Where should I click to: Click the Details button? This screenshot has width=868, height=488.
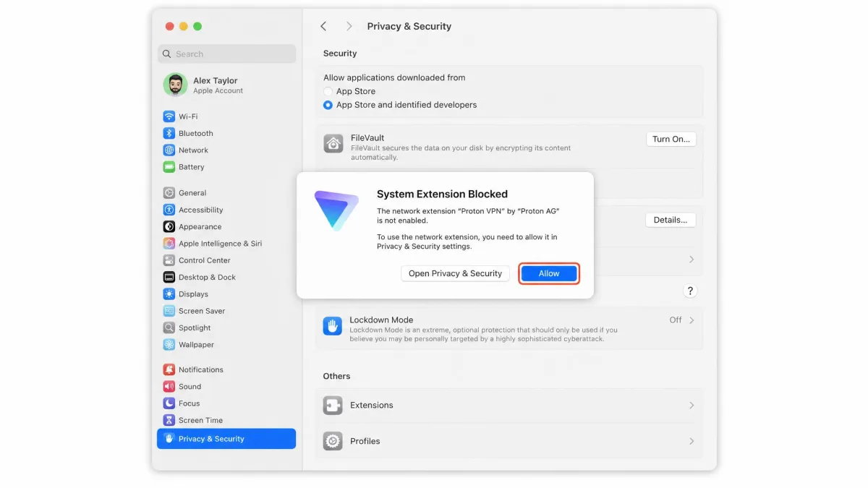point(671,220)
